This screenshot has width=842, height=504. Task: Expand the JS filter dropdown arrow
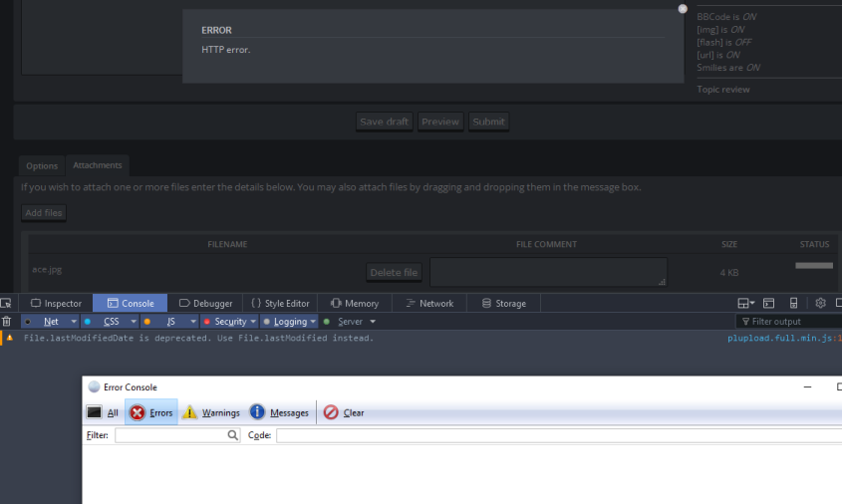pos(193,322)
